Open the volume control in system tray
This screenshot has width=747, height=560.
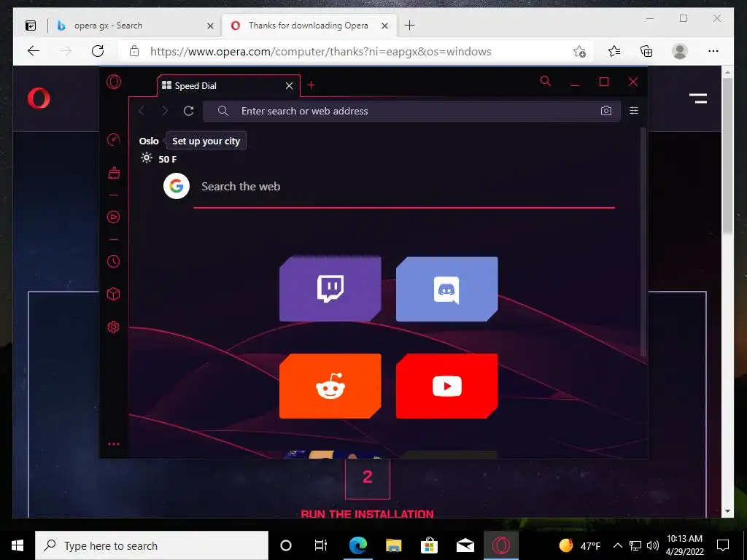tap(653, 545)
